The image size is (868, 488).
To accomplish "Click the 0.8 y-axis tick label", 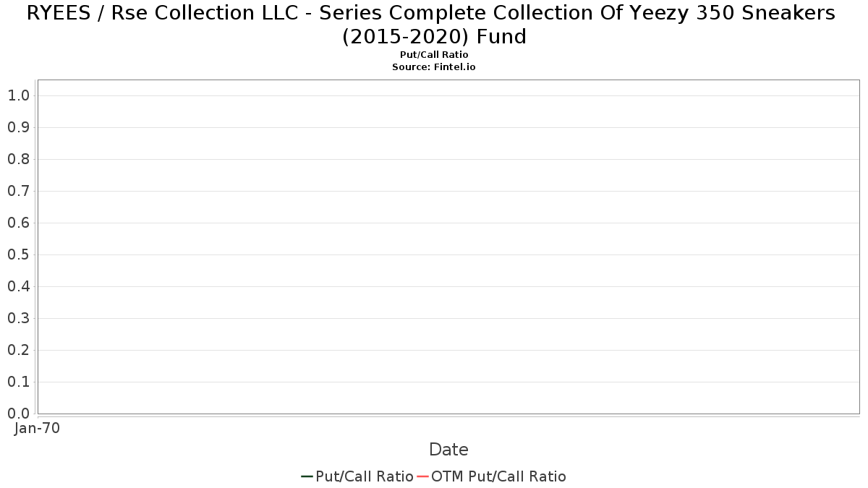I will pos(18,159).
